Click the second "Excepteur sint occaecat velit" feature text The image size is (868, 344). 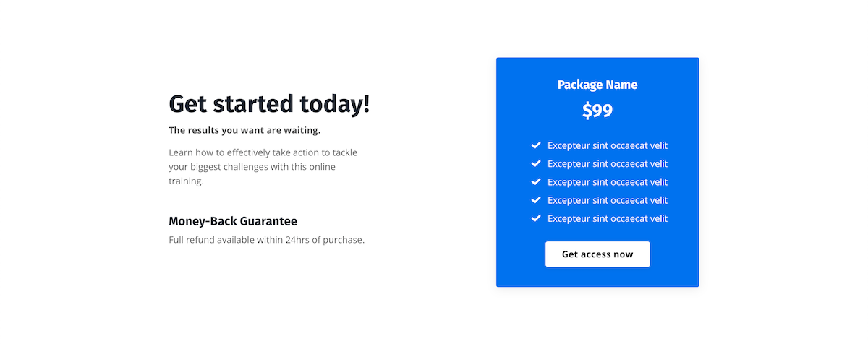click(x=608, y=163)
